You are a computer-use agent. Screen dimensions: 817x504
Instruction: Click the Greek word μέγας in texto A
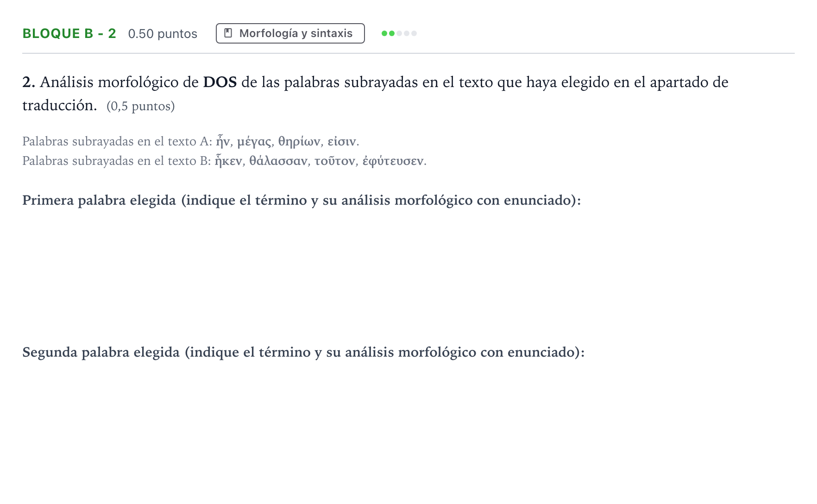pyautogui.click(x=254, y=141)
